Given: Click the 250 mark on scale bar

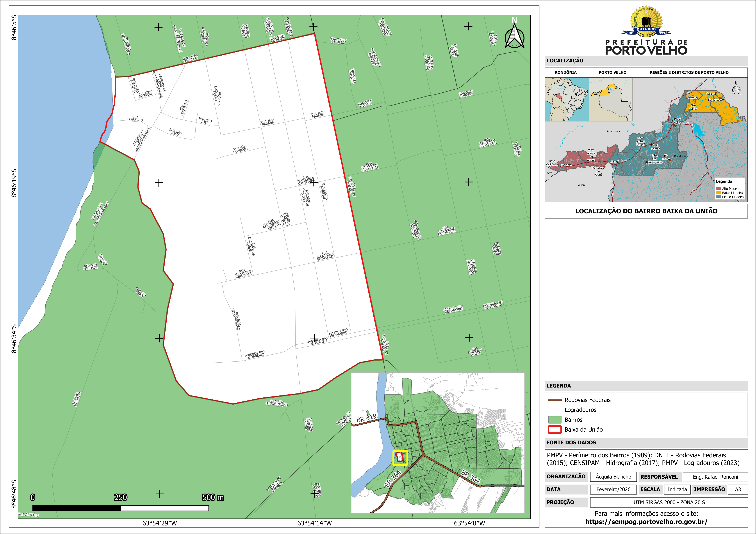Looking at the screenshot, I should pyautogui.click(x=121, y=497).
